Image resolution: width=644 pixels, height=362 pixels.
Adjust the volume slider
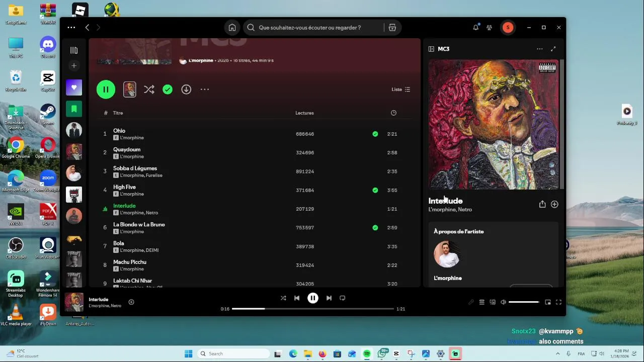(524, 302)
